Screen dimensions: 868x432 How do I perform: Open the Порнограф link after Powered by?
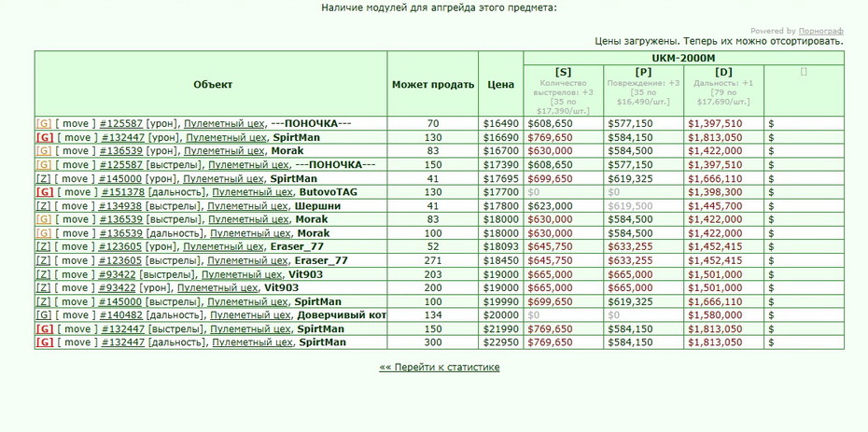pos(821,31)
